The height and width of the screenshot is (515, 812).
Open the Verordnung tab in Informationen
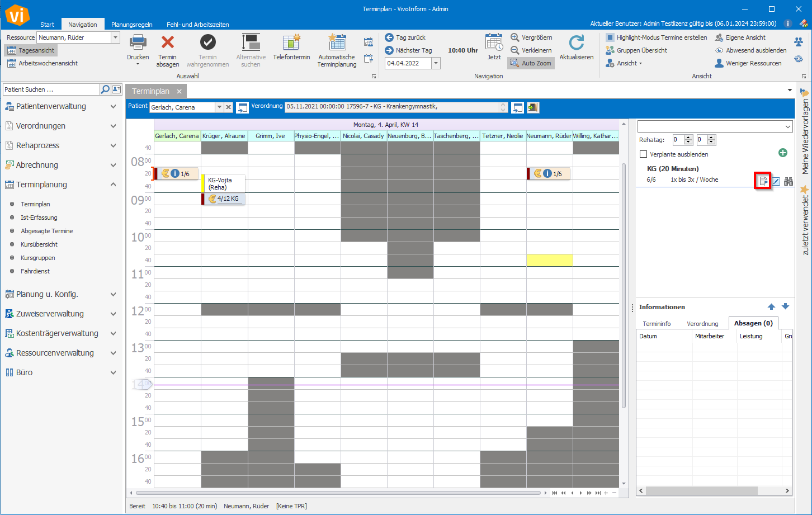point(702,324)
